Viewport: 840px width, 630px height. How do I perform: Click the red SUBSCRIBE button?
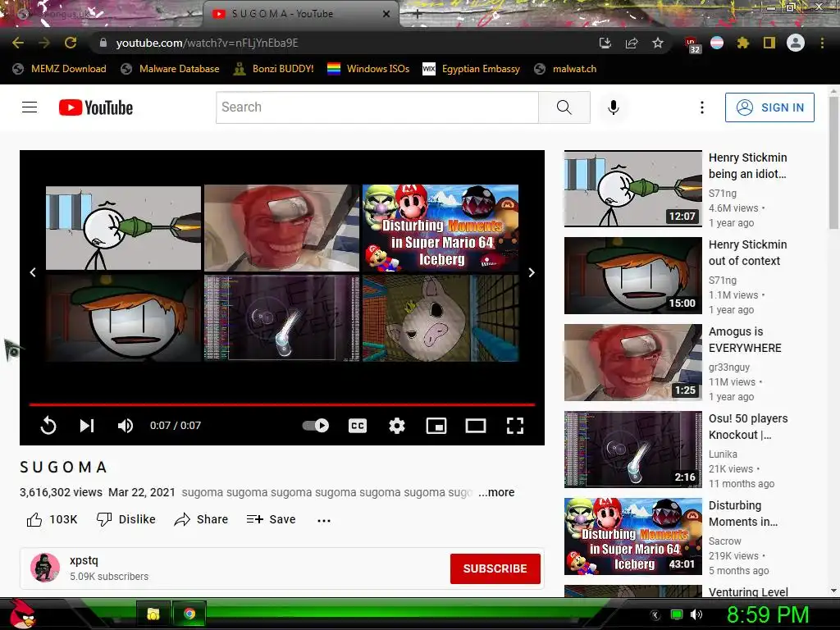[x=495, y=568]
